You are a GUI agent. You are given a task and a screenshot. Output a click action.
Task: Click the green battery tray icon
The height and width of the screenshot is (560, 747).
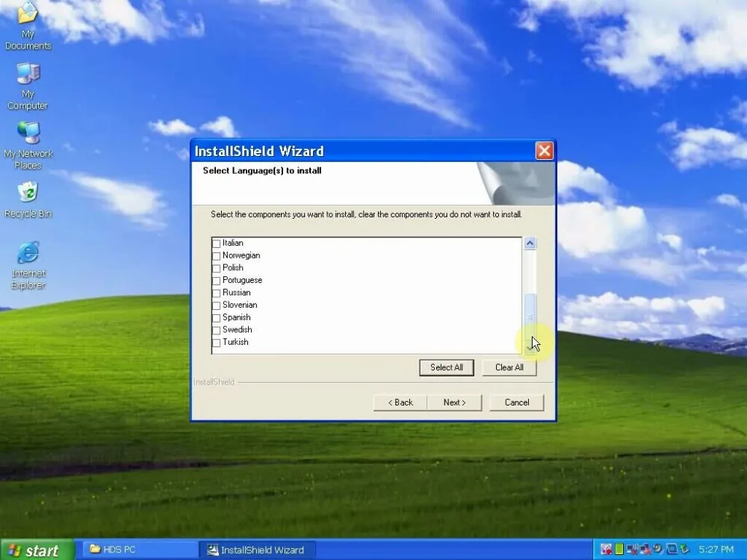619,549
